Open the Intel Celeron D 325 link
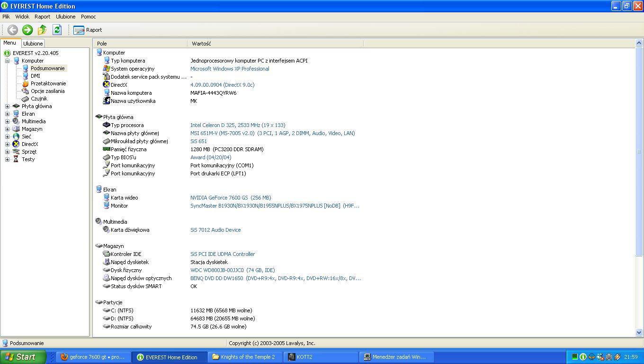Screen dimensions: 644x364 pos(238,125)
